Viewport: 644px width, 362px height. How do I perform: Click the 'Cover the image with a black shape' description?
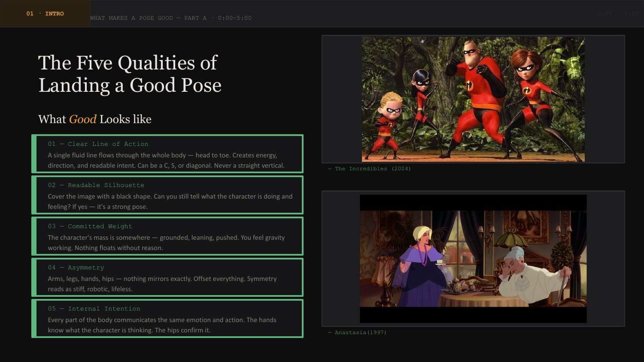click(170, 202)
